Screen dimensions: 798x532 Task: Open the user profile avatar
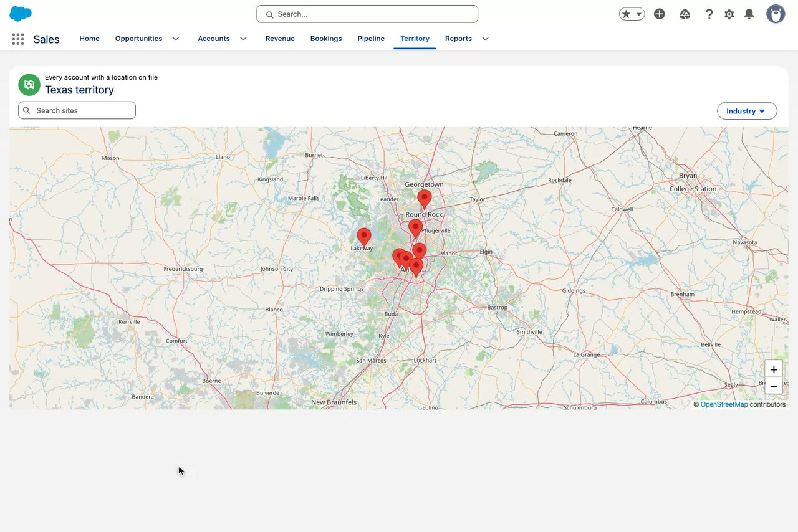click(x=776, y=14)
